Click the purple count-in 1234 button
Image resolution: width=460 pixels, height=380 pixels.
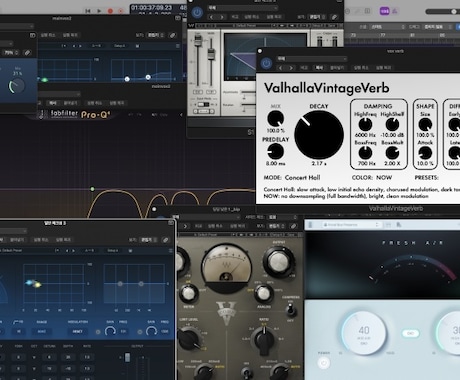[x=384, y=11]
